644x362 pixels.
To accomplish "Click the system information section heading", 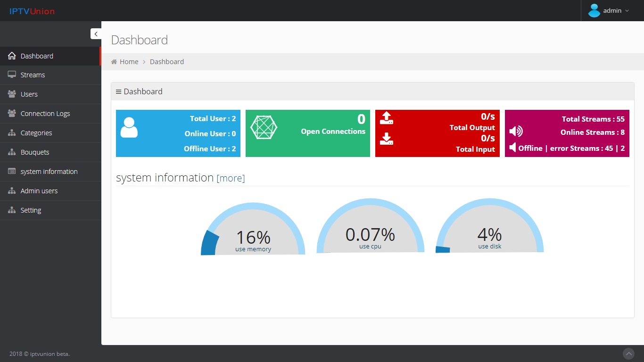I will tap(165, 178).
